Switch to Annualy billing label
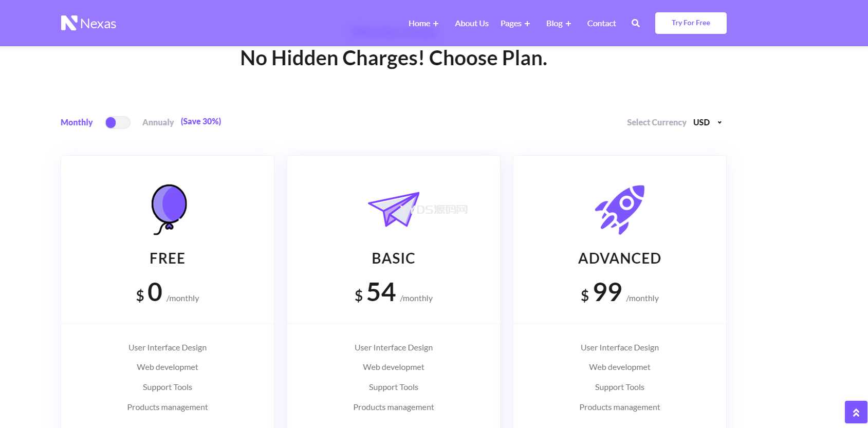 [x=158, y=122]
